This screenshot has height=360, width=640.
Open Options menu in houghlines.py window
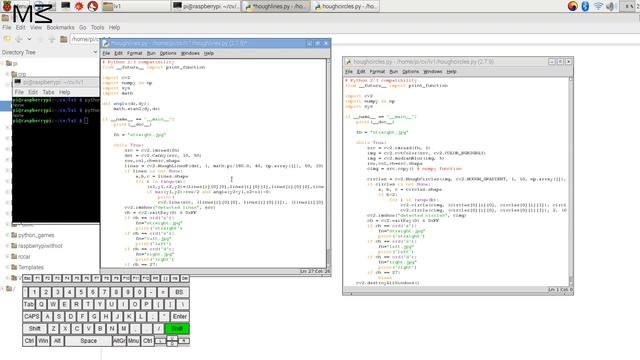click(x=168, y=53)
